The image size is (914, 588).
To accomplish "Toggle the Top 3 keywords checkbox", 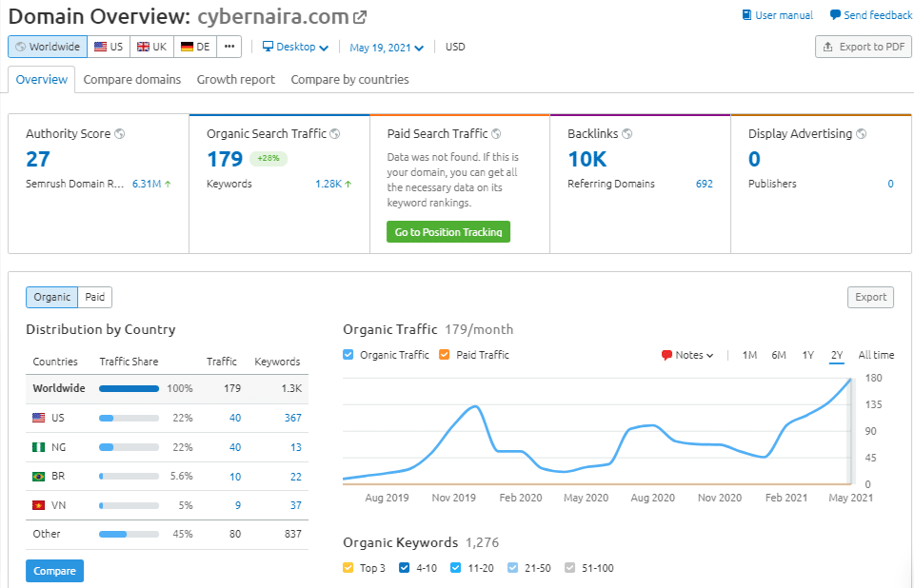I will pyautogui.click(x=348, y=568).
